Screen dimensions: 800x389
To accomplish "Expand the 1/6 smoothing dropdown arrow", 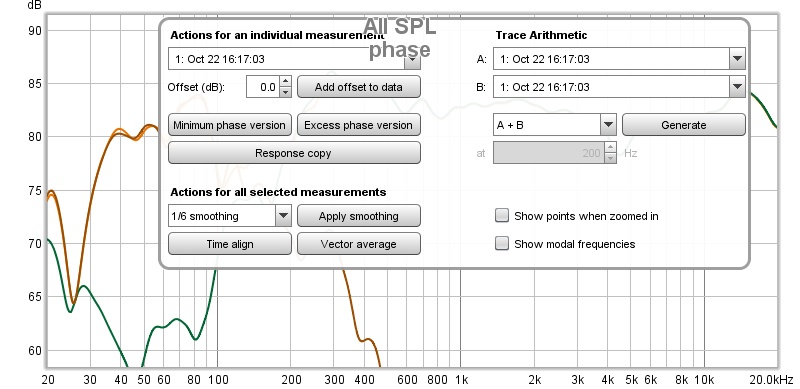I will pyautogui.click(x=283, y=216).
